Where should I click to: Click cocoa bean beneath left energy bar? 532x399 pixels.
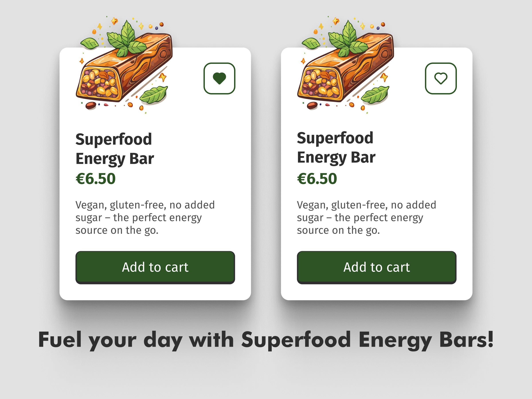click(91, 105)
